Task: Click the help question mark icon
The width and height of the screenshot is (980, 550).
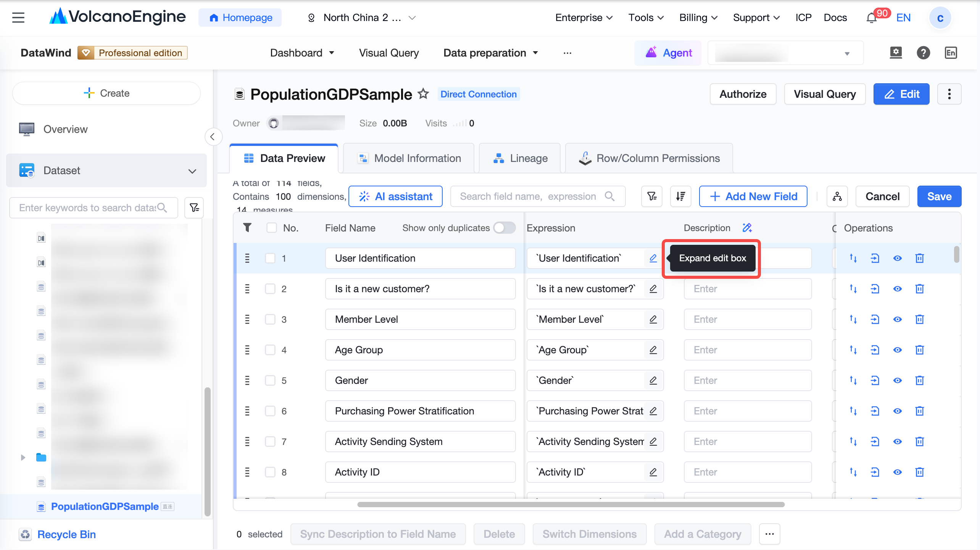Action: [x=923, y=53]
